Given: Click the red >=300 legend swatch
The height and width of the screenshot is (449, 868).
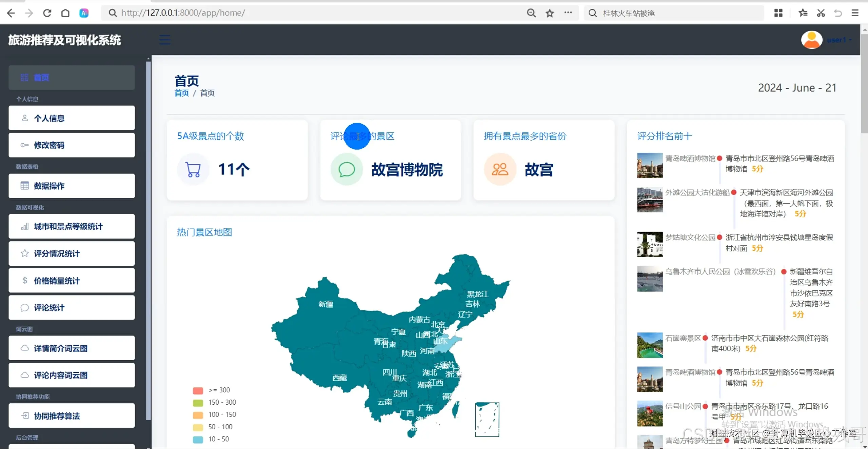Looking at the screenshot, I should coord(198,390).
